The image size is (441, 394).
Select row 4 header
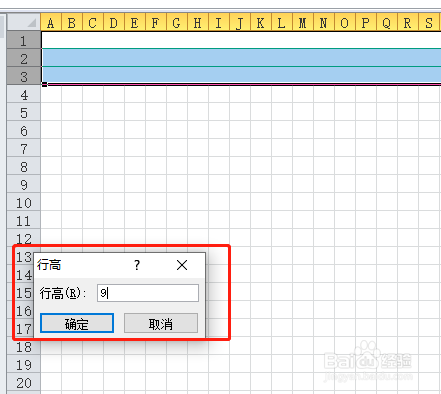(24, 95)
